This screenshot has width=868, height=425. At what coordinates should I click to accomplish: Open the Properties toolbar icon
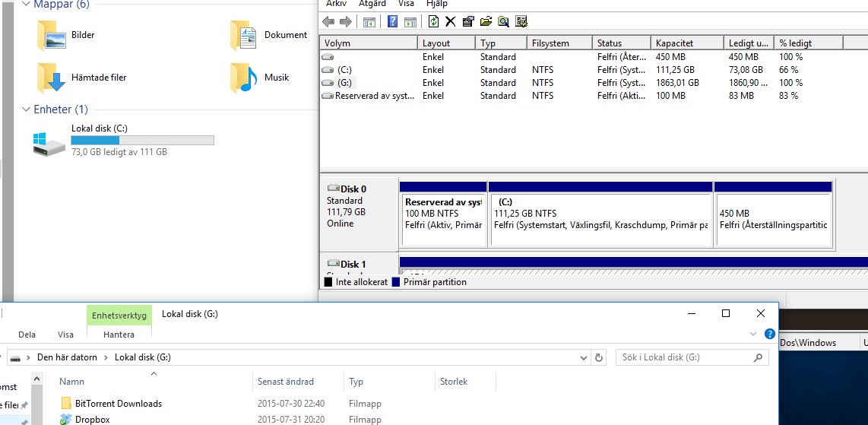[x=468, y=21]
